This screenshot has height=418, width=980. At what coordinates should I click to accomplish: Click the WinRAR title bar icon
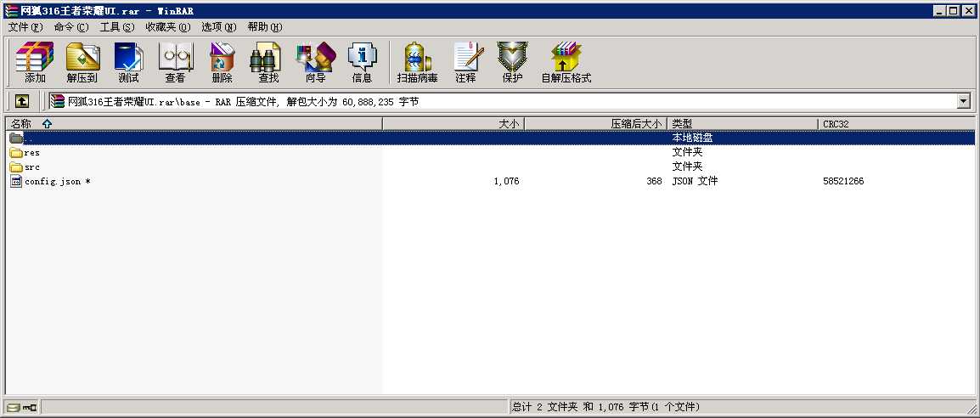[11, 11]
